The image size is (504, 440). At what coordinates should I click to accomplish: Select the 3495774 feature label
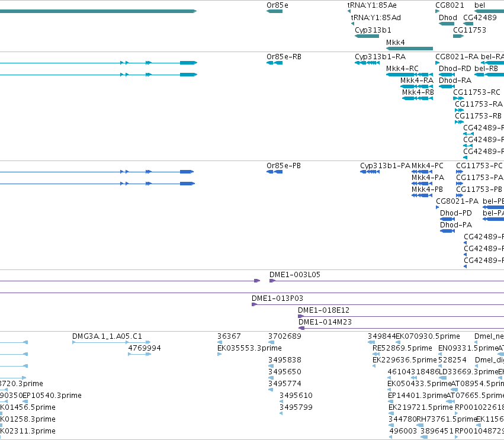[285, 384]
